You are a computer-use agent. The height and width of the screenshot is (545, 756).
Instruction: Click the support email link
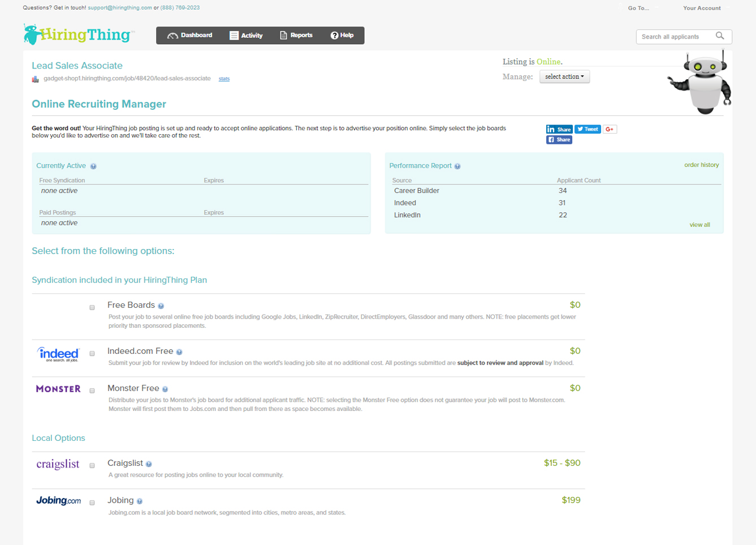120,8
